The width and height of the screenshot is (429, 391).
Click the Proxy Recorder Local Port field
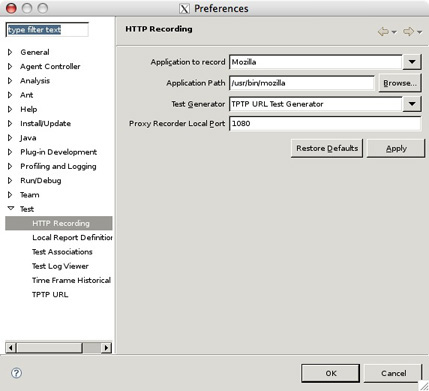click(325, 124)
